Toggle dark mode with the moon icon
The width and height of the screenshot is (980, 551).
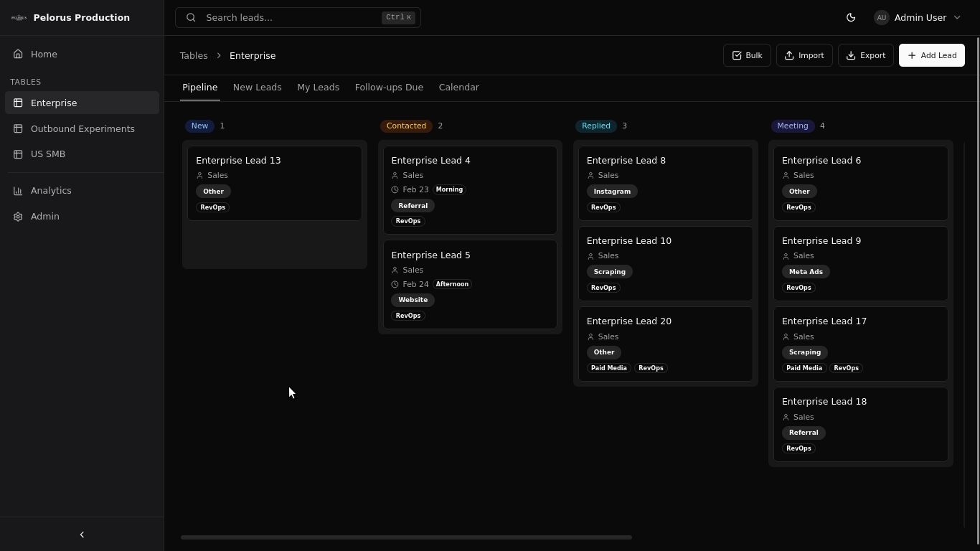pos(851,17)
